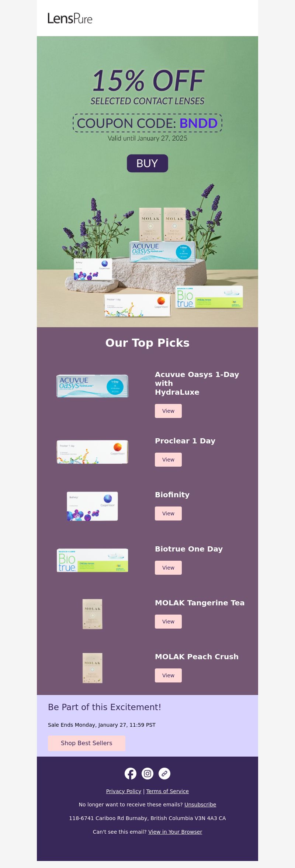Open the Terms of Service link
This screenshot has width=295, height=868.
point(167,791)
